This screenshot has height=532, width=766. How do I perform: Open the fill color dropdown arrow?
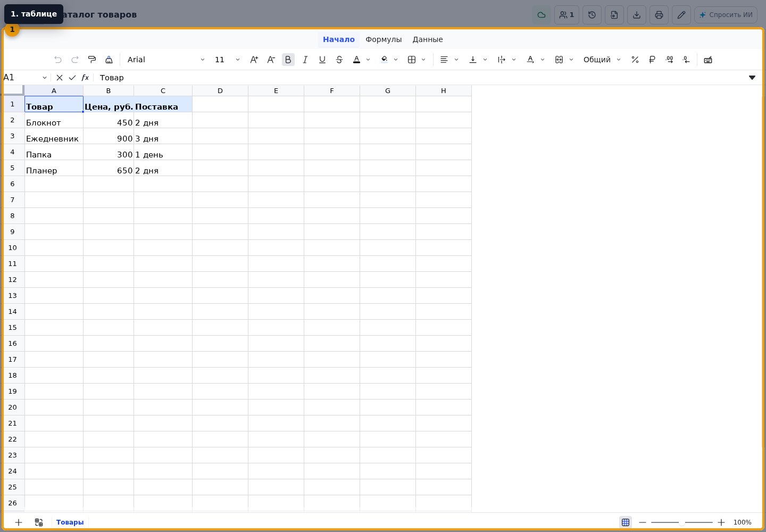[x=396, y=60]
